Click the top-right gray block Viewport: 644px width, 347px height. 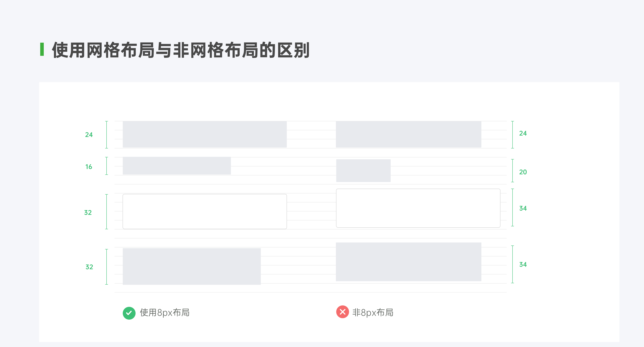408,134
